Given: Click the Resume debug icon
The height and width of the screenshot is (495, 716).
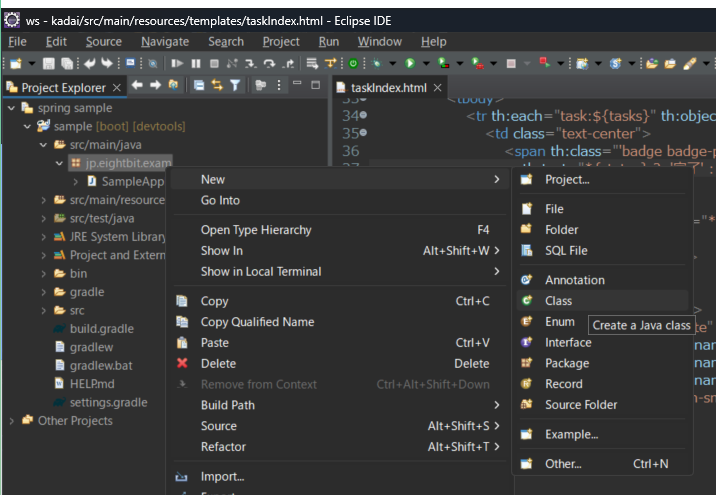Looking at the screenshot, I should [177, 63].
